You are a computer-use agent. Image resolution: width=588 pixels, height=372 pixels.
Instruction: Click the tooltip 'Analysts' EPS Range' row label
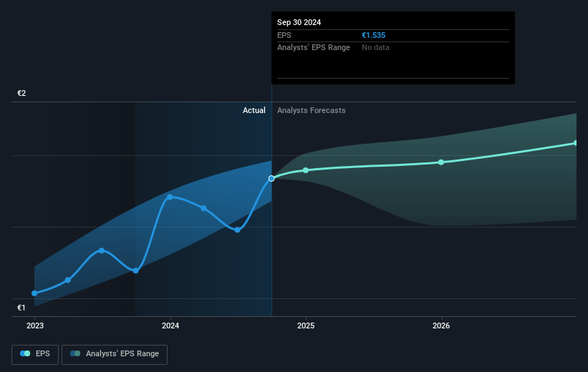pyautogui.click(x=314, y=48)
